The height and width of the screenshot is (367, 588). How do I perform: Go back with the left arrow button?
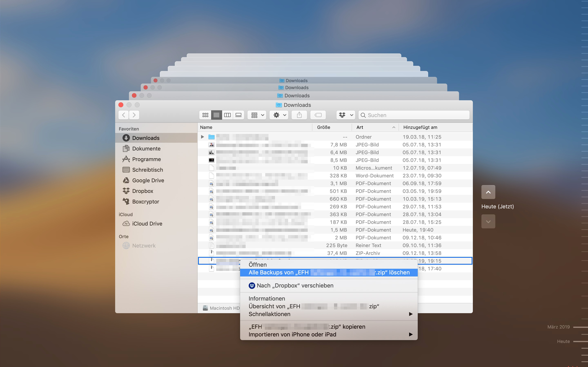(x=124, y=115)
